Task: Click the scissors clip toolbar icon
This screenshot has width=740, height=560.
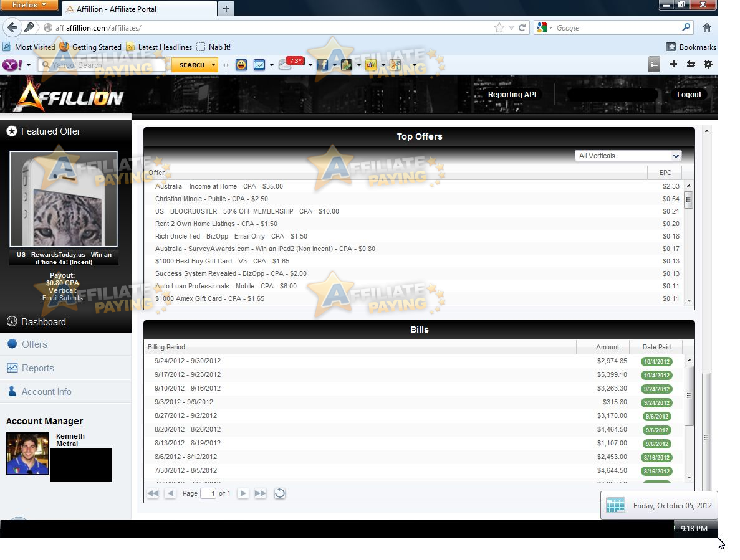Action: (395, 65)
